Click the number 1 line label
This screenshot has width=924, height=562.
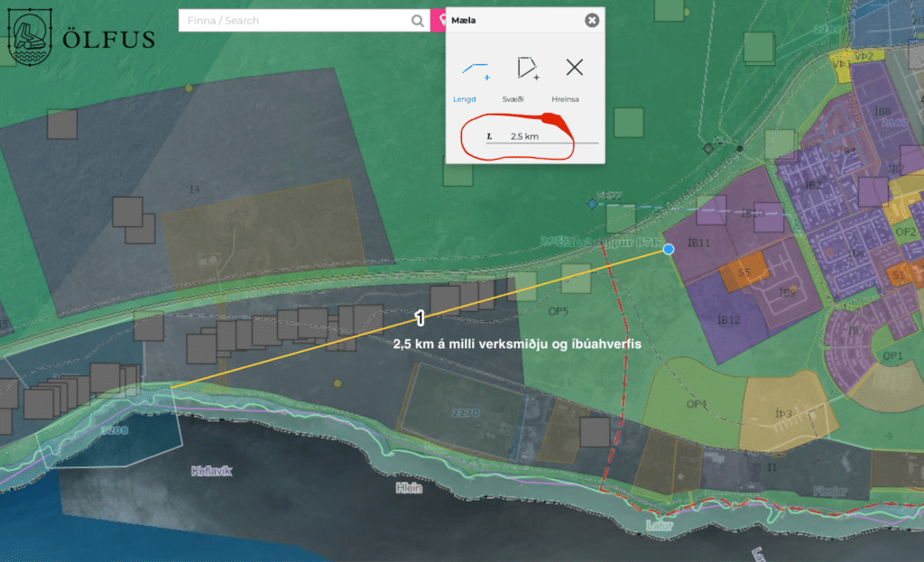coord(420,318)
